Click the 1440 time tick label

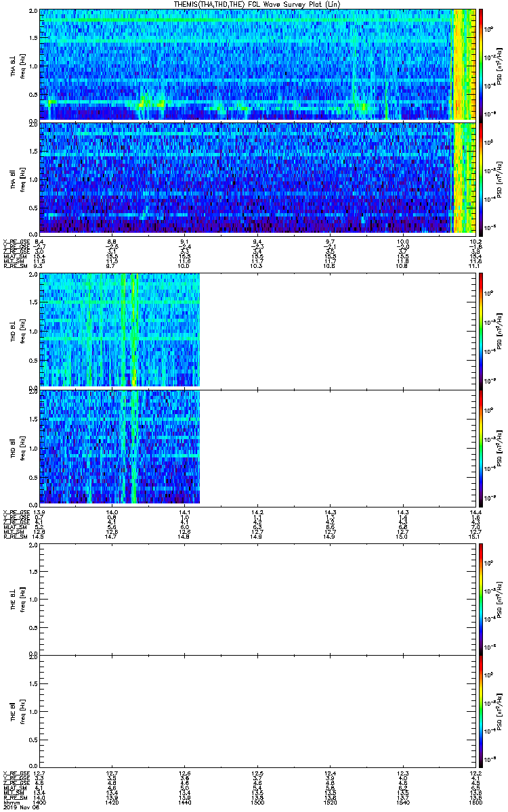[x=184, y=801]
